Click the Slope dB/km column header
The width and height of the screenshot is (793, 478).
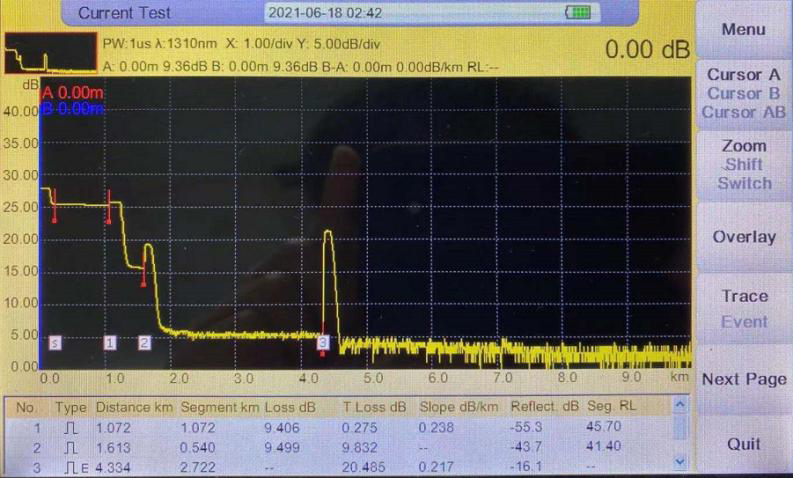[x=459, y=407]
